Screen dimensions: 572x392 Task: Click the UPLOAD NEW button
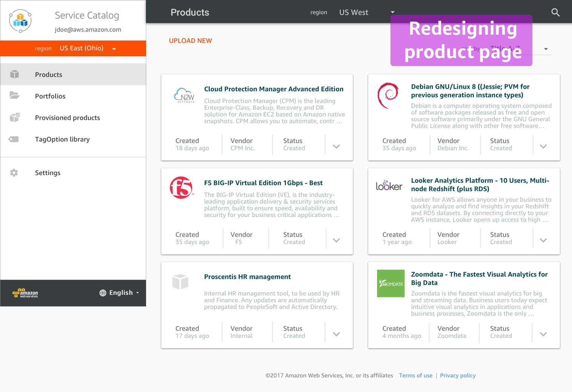coord(191,41)
